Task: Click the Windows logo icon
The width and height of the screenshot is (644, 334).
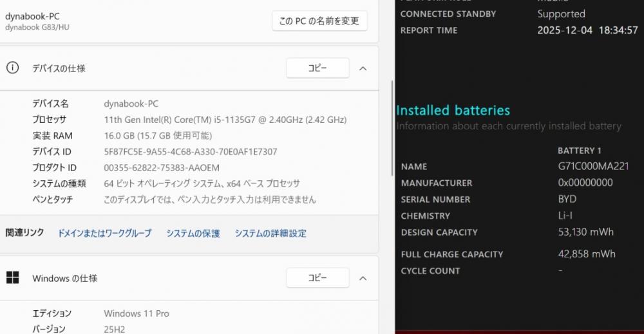Action: (13, 278)
